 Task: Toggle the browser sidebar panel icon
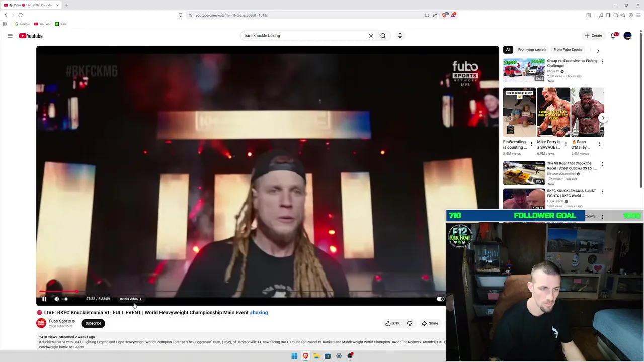[x=608, y=15]
